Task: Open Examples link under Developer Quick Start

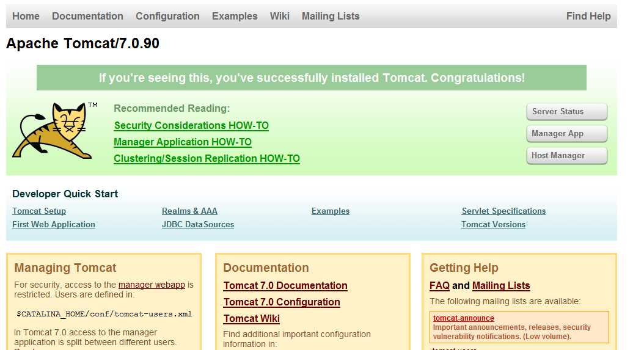Action: 331,211
